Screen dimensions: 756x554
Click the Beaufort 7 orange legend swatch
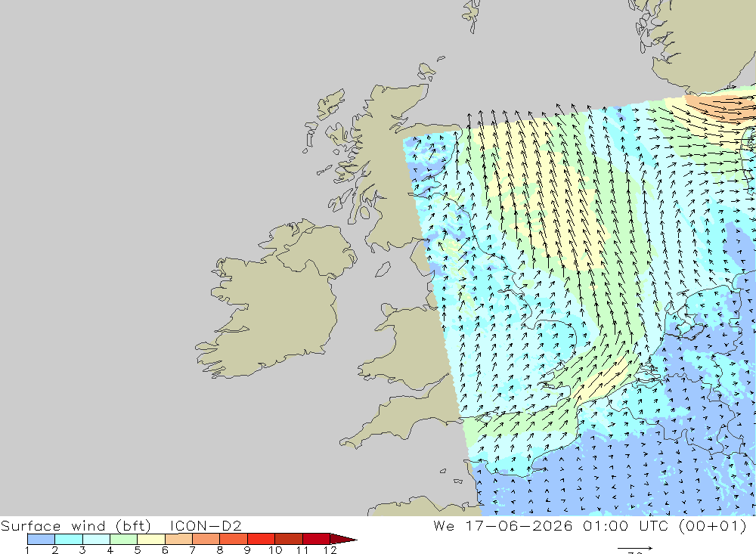click(x=206, y=539)
